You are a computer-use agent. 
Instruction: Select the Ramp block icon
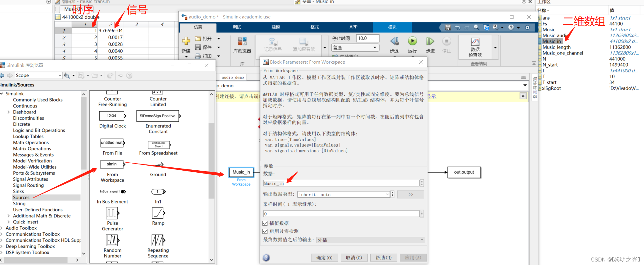[158, 213]
